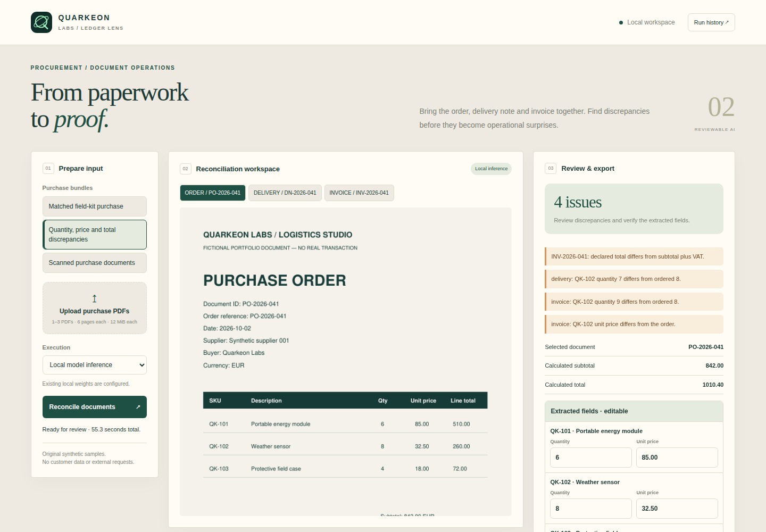Choose Quantity, price and total discrepancies bundle

click(x=95, y=235)
